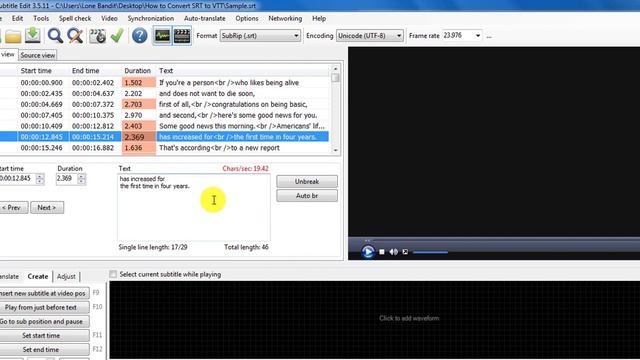Click the Text column header
640x360 pixels.
pos(166,71)
